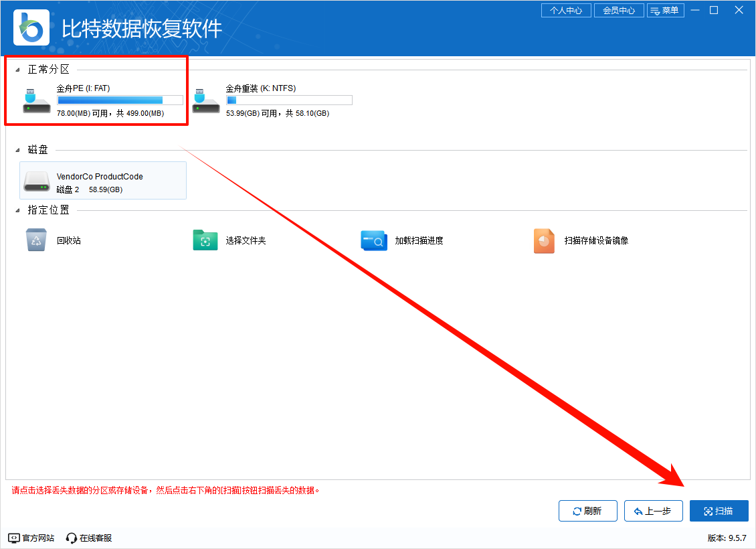Image resolution: width=756 pixels, height=549 pixels.
Task: Select the 扫描存储设备镜像 label
Action: coord(596,240)
